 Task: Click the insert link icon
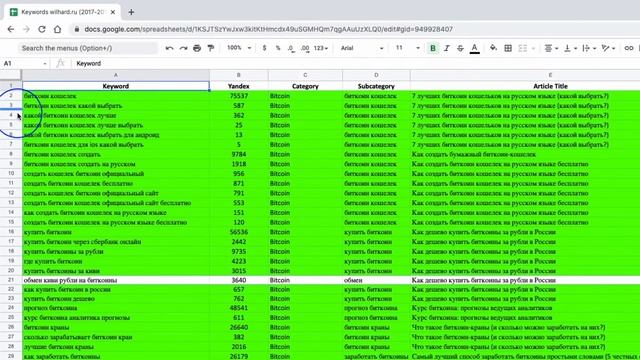[x=629, y=48]
